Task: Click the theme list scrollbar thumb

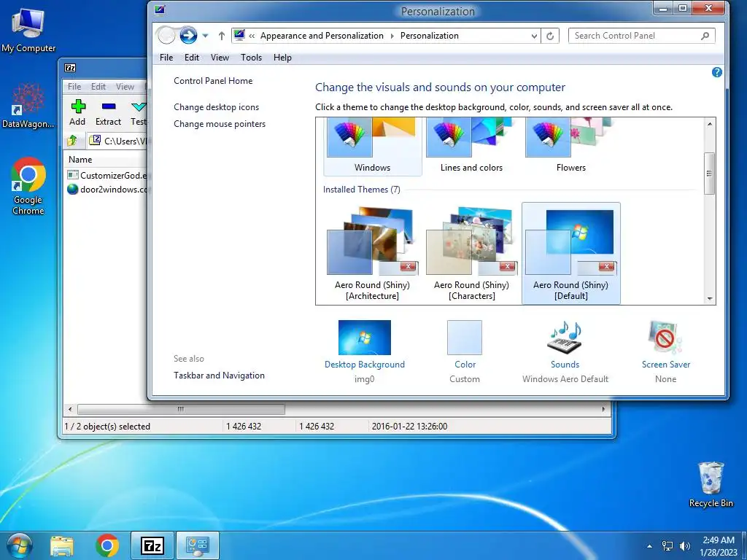Action: point(709,174)
